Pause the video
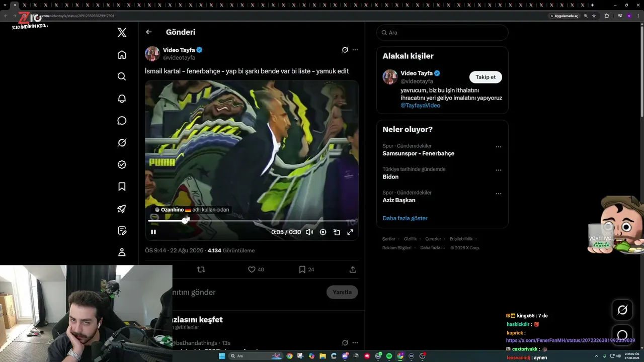Viewport: 644px width, 362px height. pyautogui.click(x=153, y=232)
